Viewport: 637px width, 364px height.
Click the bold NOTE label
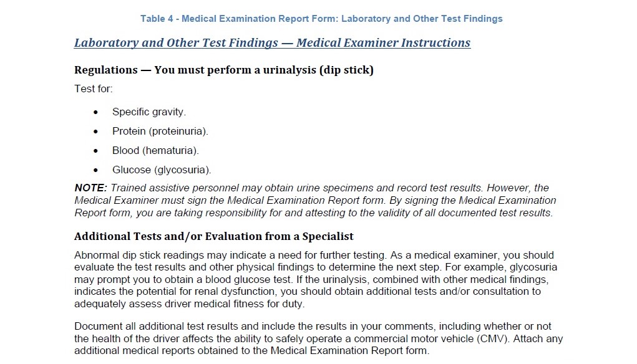point(90,188)
